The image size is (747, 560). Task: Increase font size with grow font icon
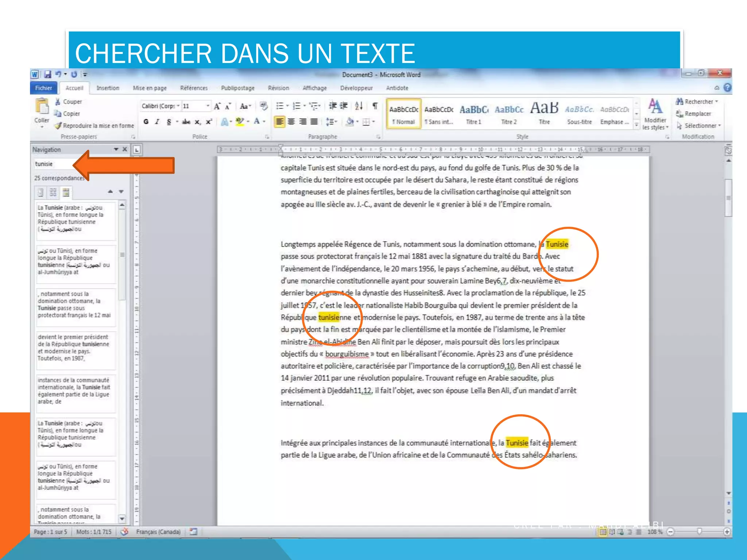(217, 106)
